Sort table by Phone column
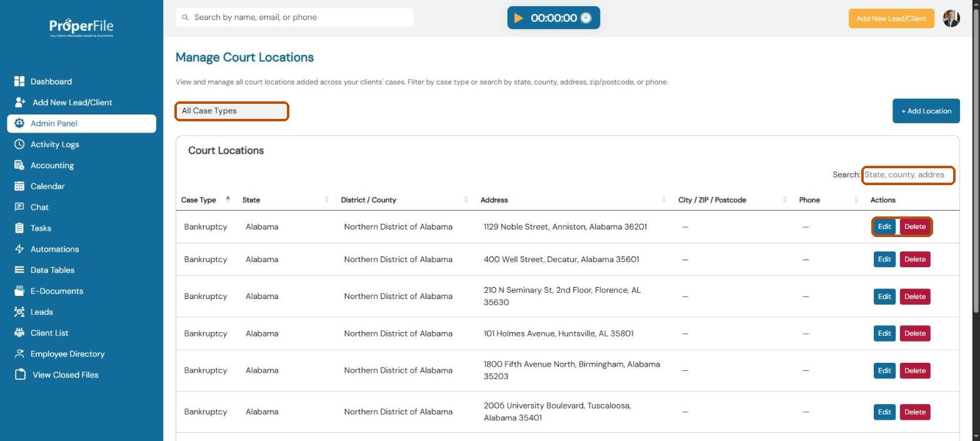980x441 pixels. coord(828,200)
